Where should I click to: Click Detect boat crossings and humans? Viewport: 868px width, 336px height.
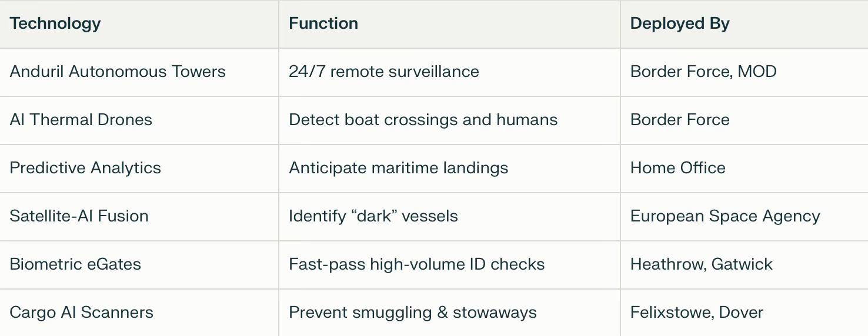(423, 120)
